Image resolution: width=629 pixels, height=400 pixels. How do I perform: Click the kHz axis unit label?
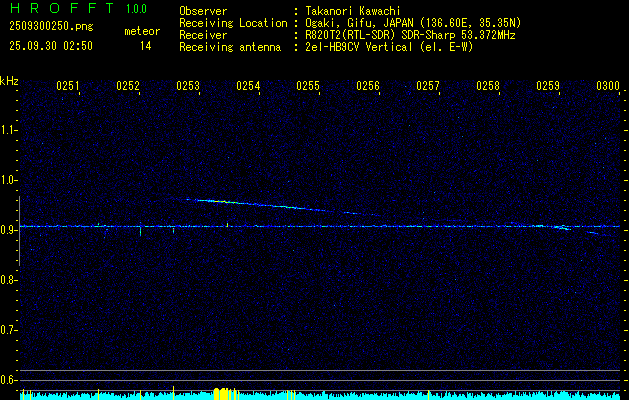coord(9,81)
